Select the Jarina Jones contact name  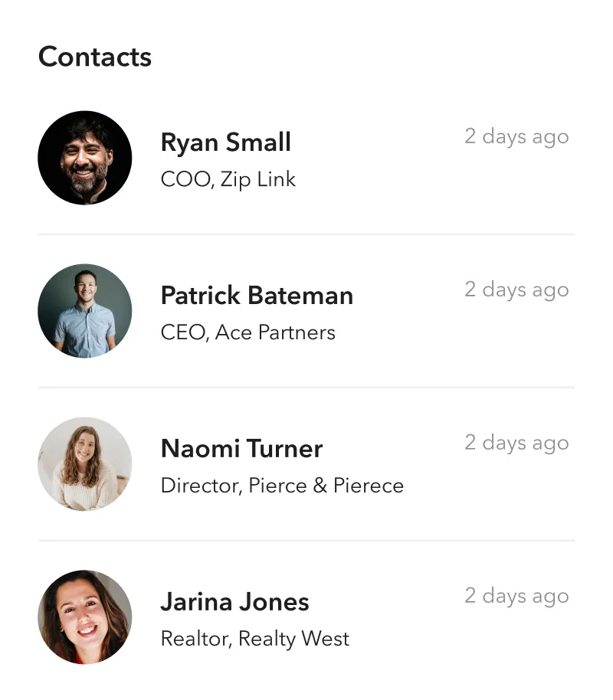tap(235, 602)
